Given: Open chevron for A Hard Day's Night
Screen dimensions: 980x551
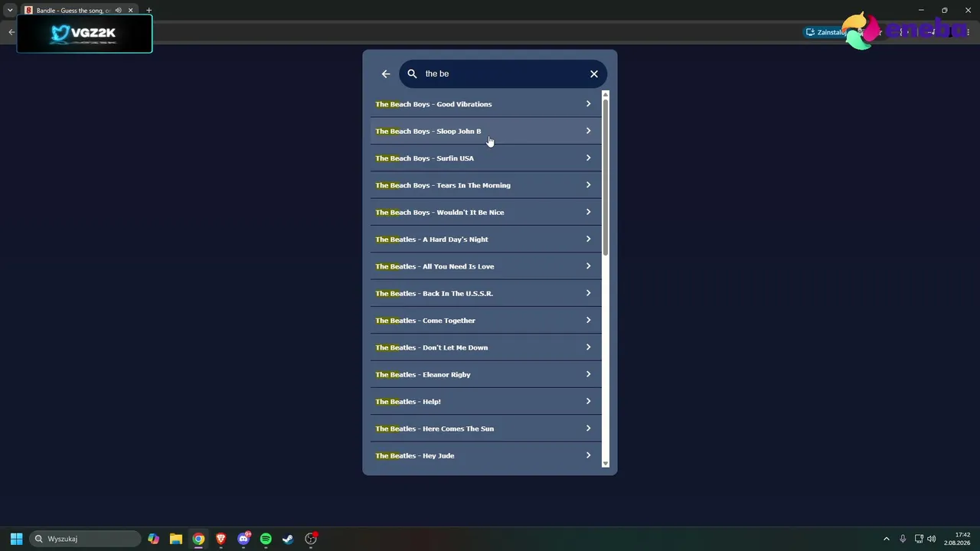Looking at the screenshot, I should pyautogui.click(x=588, y=239).
